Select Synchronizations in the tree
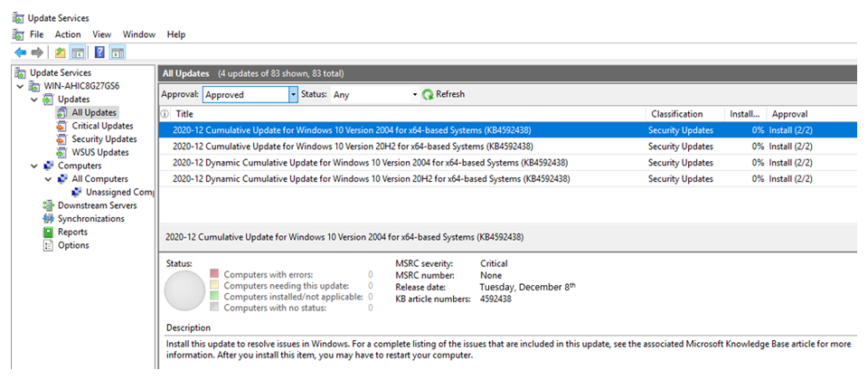This screenshot has width=868, height=380. (x=91, y=219)
